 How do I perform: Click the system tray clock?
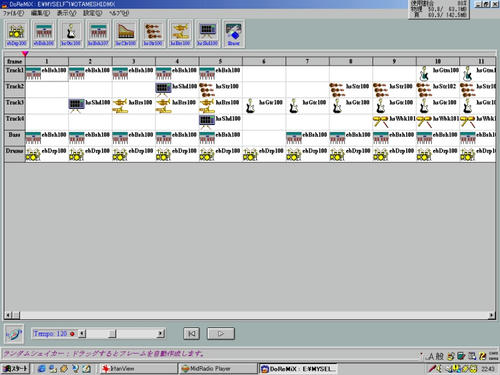coord(488,369)
